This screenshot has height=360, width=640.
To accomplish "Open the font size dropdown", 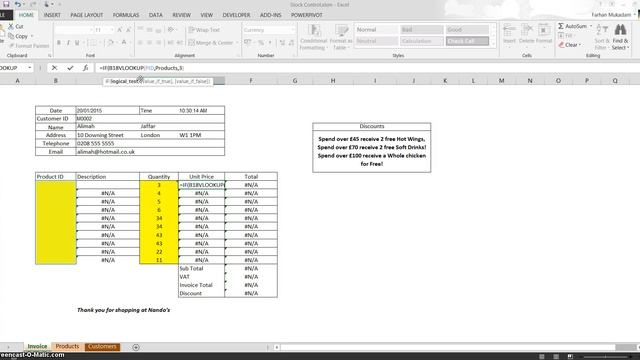I will click(111, 30).
